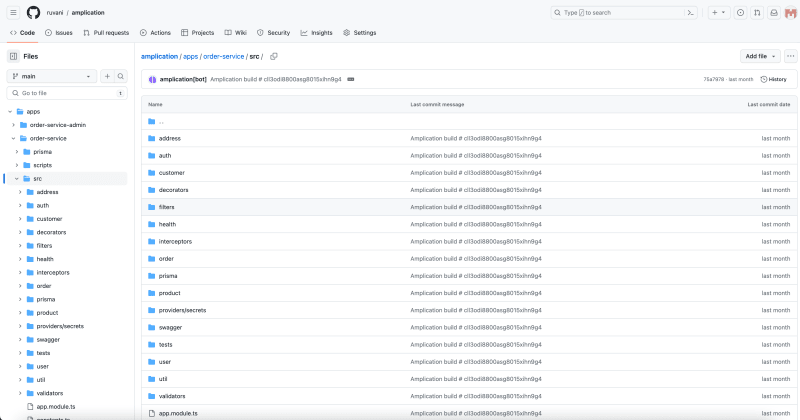Go to the GitHub homepage logo
Viewport: 800px width, 420px height.
33,13
